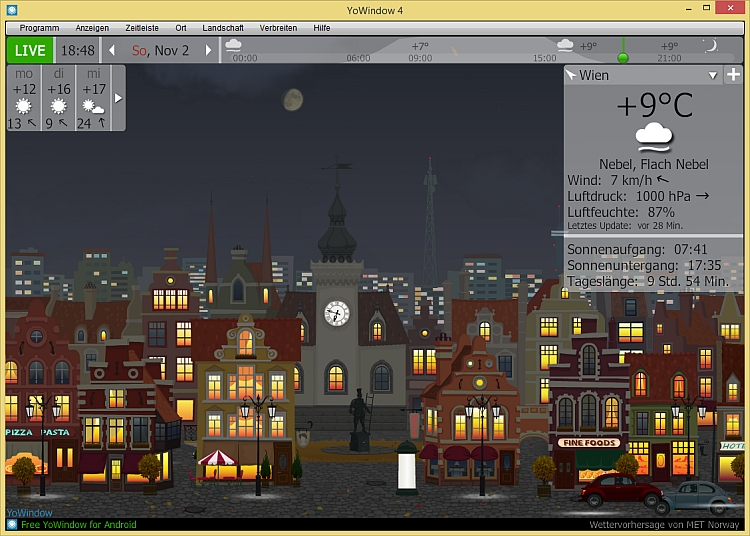Click the Wien location name

coord(594,76)
